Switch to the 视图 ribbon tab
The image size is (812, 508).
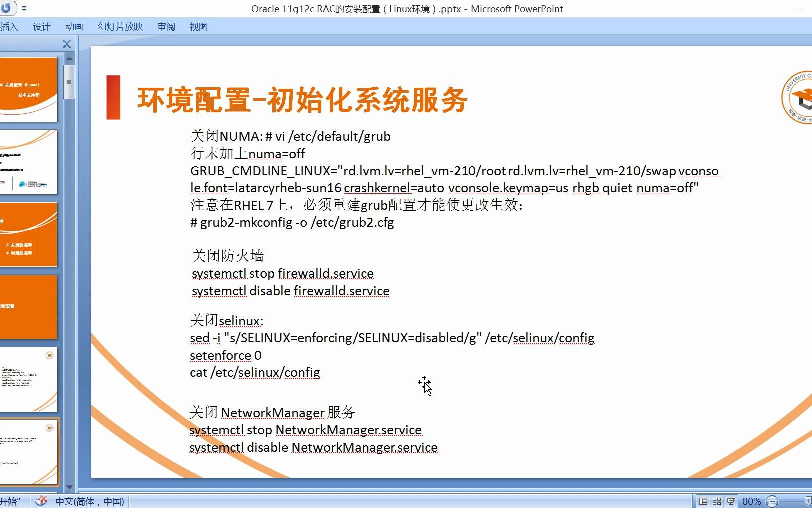(x=198, y=26)
